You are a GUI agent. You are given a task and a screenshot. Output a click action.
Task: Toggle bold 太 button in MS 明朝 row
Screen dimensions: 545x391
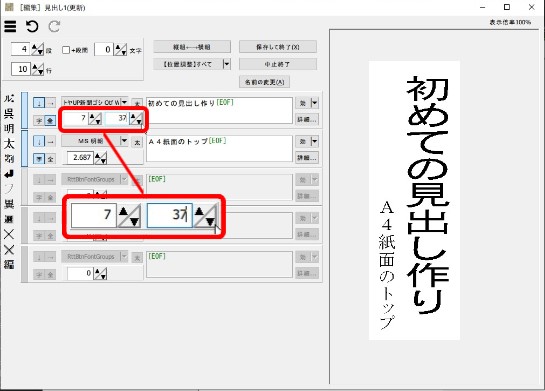point(137,142)
